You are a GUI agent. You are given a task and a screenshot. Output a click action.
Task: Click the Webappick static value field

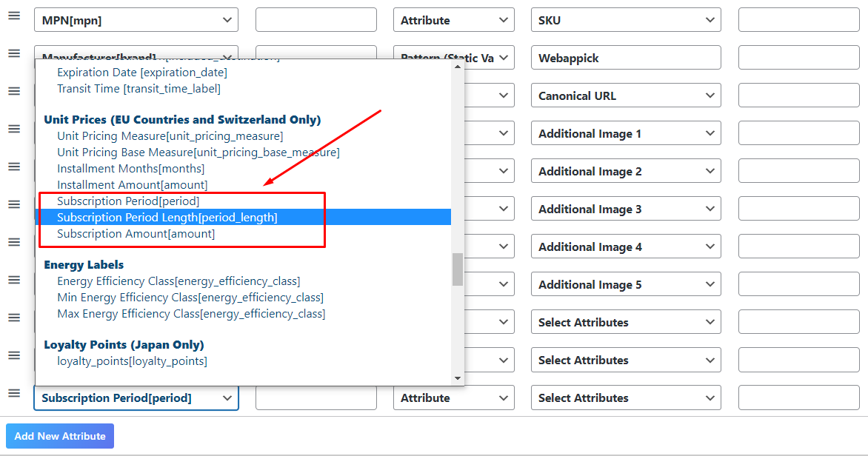click(626, 58)
